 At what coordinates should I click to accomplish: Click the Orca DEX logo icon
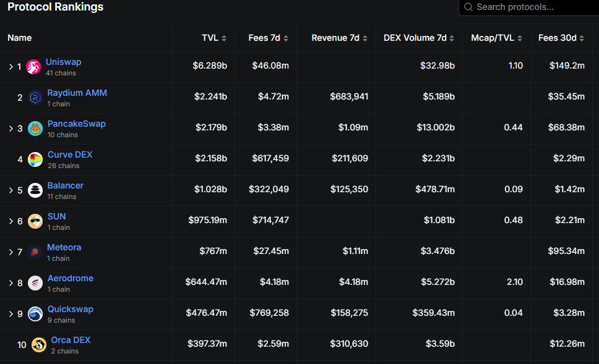tap(39, 345)
